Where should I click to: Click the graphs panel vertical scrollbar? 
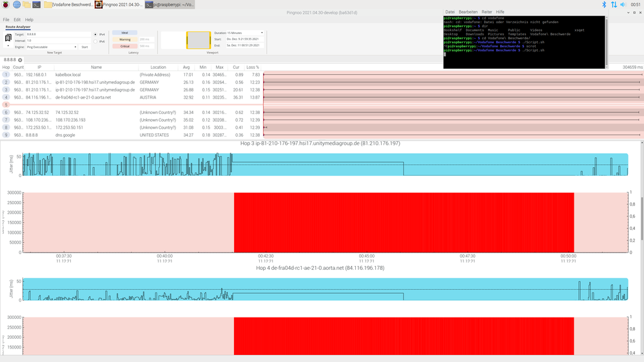641,248
